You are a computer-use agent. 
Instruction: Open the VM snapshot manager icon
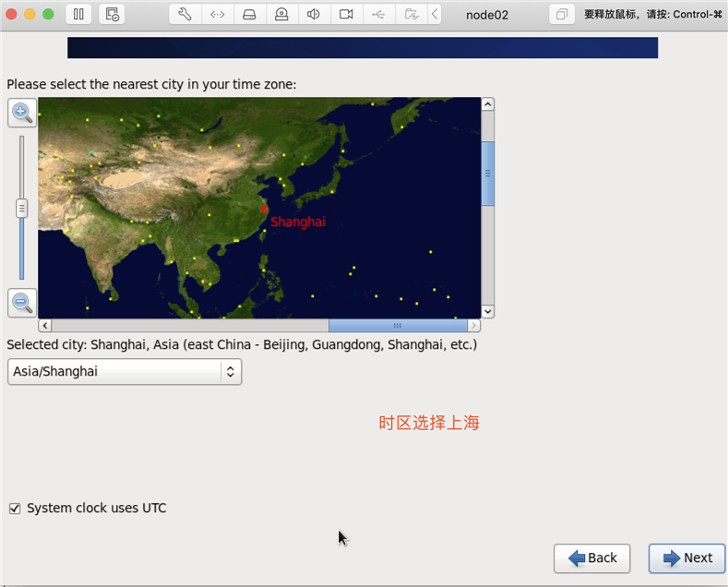point(112,15)
